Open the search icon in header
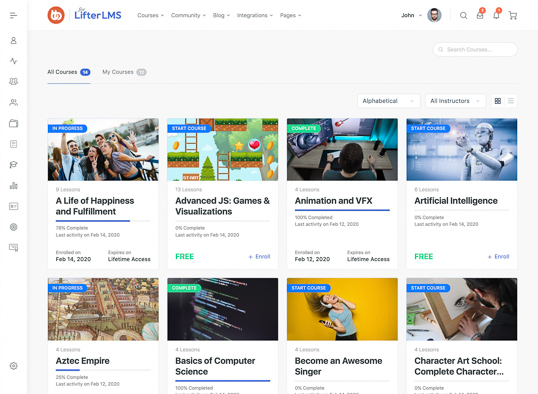Image resolution: width=538 pixels, height=394 pixels. [x=463, y=15]
